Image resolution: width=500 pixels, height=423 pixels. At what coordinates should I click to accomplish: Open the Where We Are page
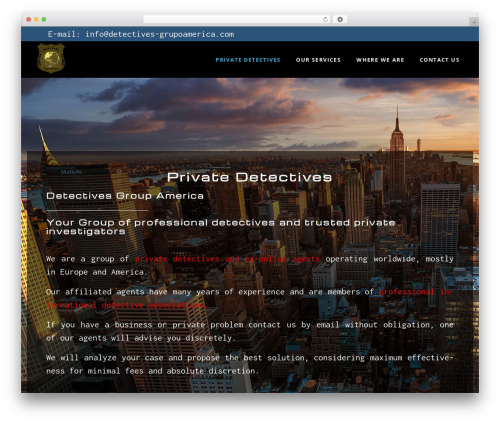(x=380, y=60)
